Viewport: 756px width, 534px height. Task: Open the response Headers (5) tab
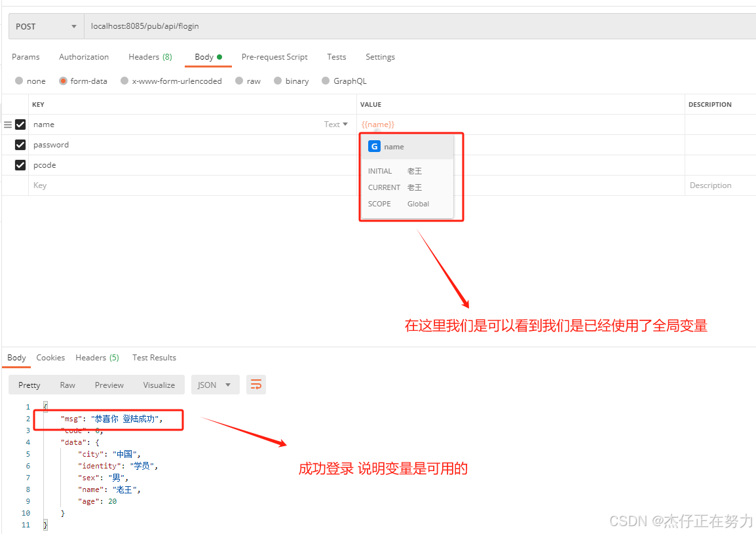[x=97, y=358]
